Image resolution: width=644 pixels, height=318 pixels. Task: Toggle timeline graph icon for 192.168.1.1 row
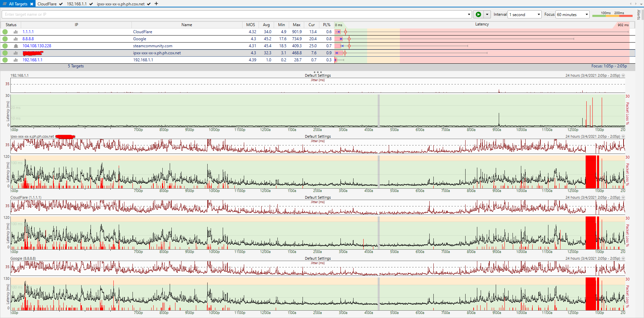click(15, 60)
